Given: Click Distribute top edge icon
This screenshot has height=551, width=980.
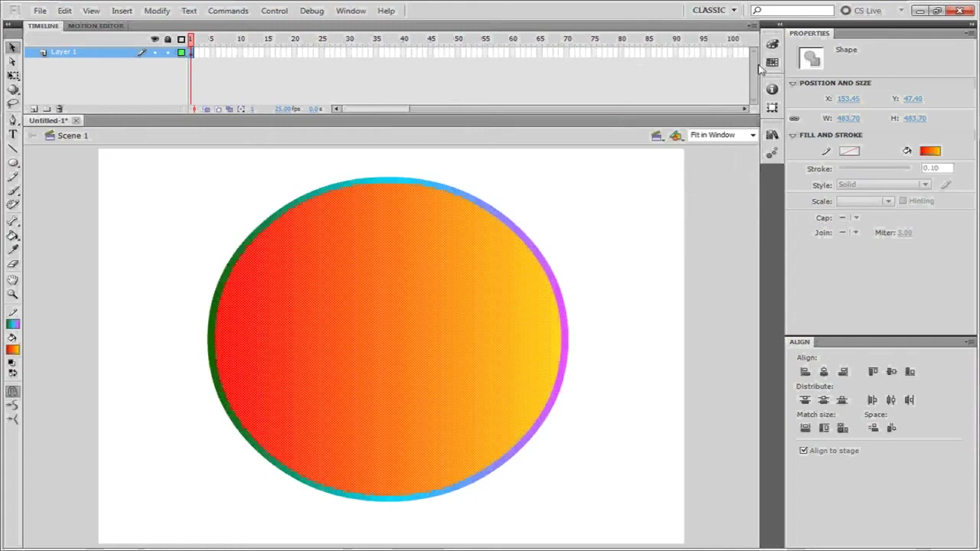Looking at the screenshot, I should pos(805,400).
